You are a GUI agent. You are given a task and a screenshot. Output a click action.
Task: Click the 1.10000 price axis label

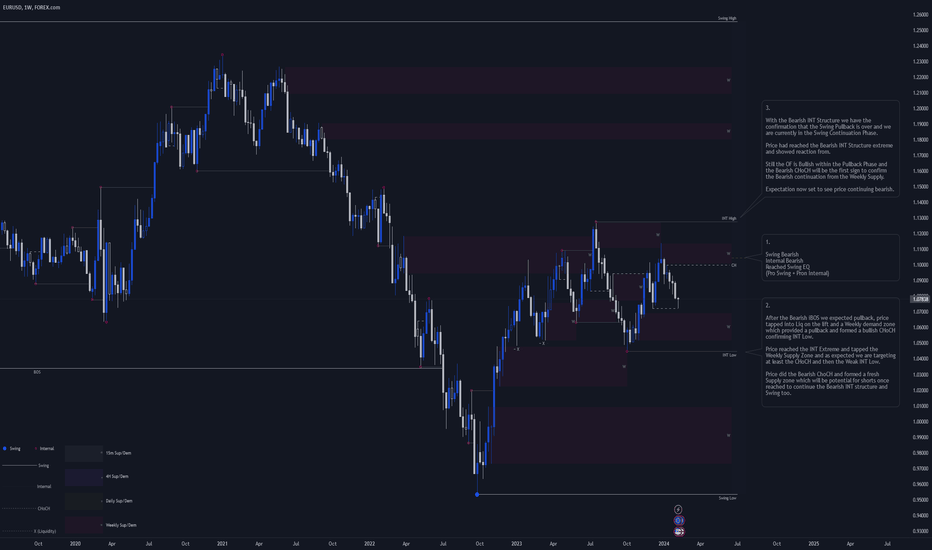pos(921,265)
